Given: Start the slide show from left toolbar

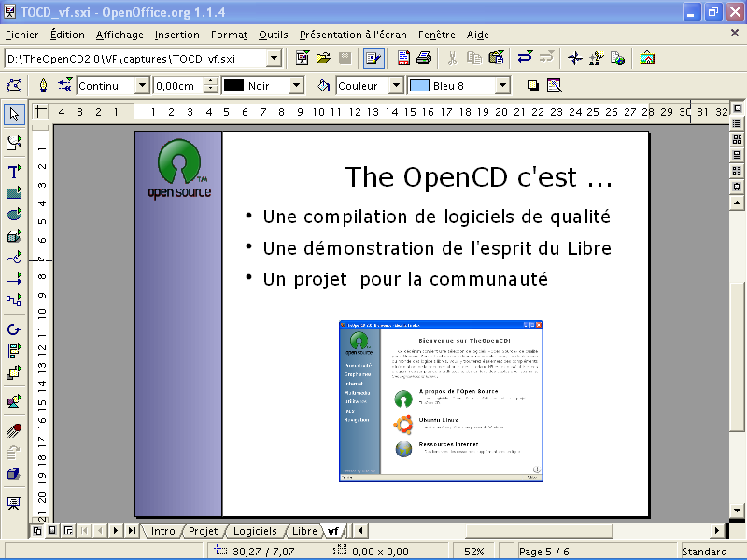Looking at the screenshot, I should (14, 503).
